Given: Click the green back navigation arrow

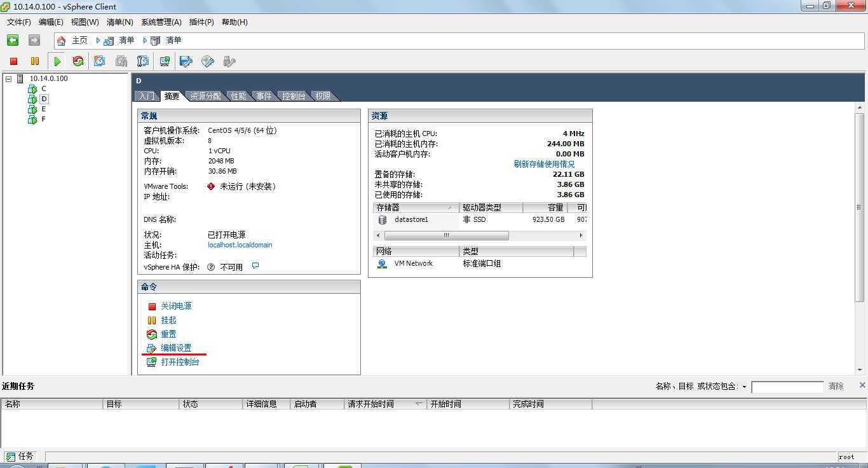Looking at the screenshot, I should (13, 40).
